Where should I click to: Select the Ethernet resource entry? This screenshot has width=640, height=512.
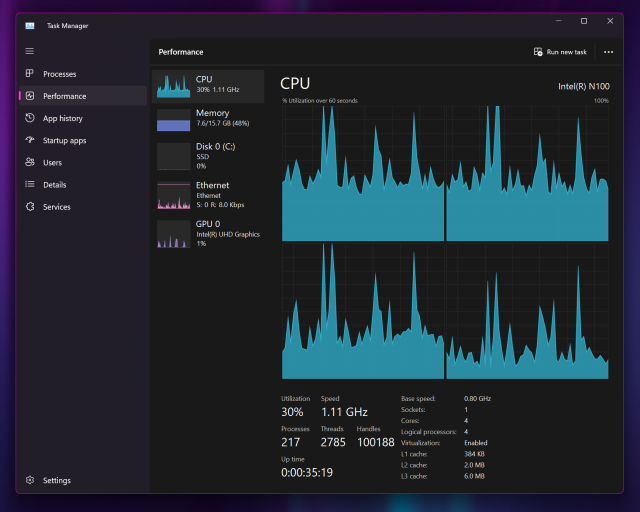point(208,195)
